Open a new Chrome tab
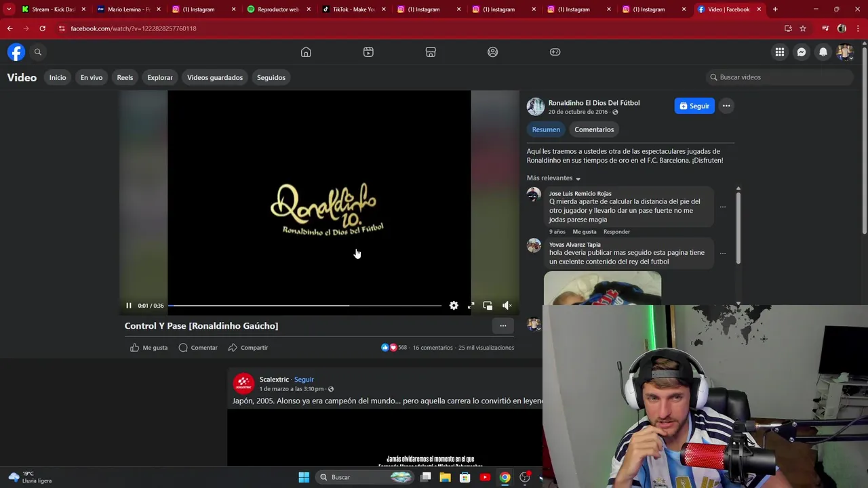Image resolution: width=868 pixels, height=488 pixels. tap(775, 9)
